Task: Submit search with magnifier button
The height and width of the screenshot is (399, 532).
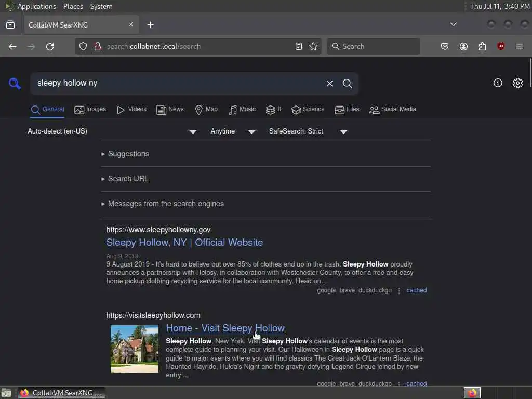Action: pos(347,84)
